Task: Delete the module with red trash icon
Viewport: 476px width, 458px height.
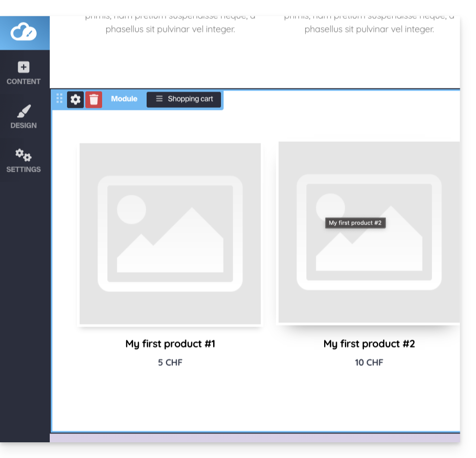Action: tap(94, 99)
